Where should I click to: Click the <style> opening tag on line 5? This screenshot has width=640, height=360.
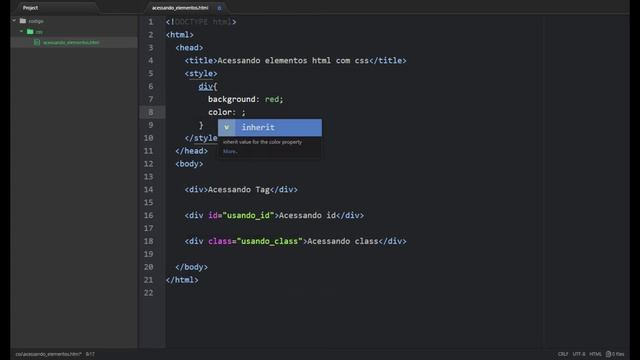(x=201, y=73)
